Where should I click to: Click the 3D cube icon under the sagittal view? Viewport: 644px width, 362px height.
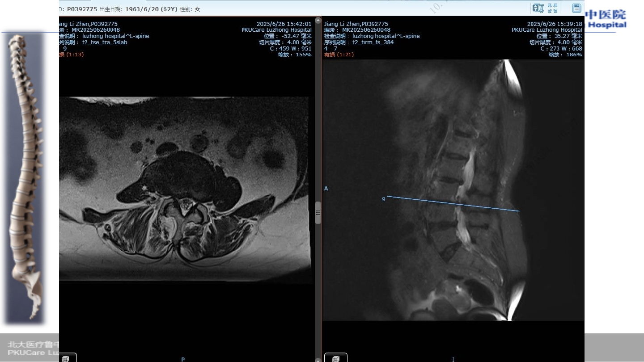tap(335, 358)
